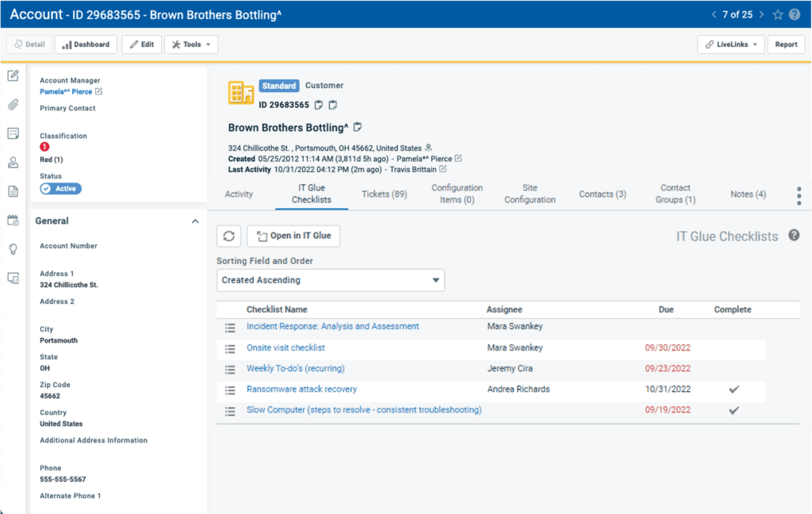Click the lightbulb icon in left sidebar
This screenshot has width=812, height=514.
[13, 249]
